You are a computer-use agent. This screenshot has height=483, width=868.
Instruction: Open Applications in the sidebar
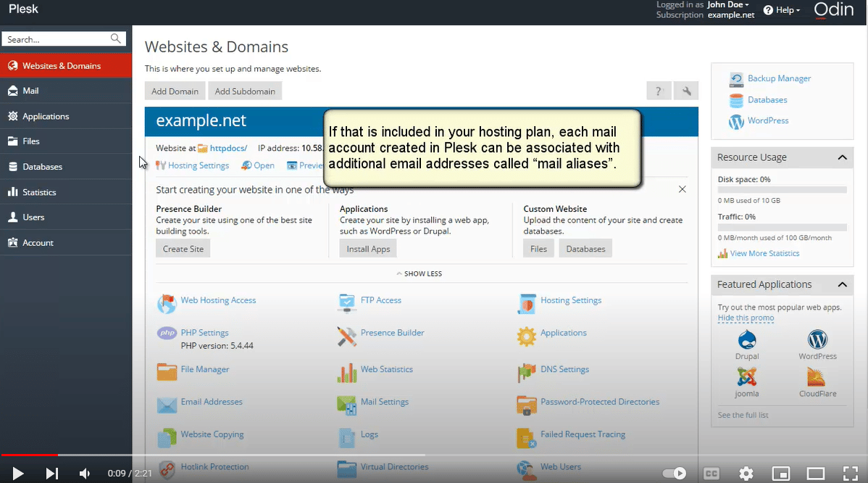pos(66,116)
